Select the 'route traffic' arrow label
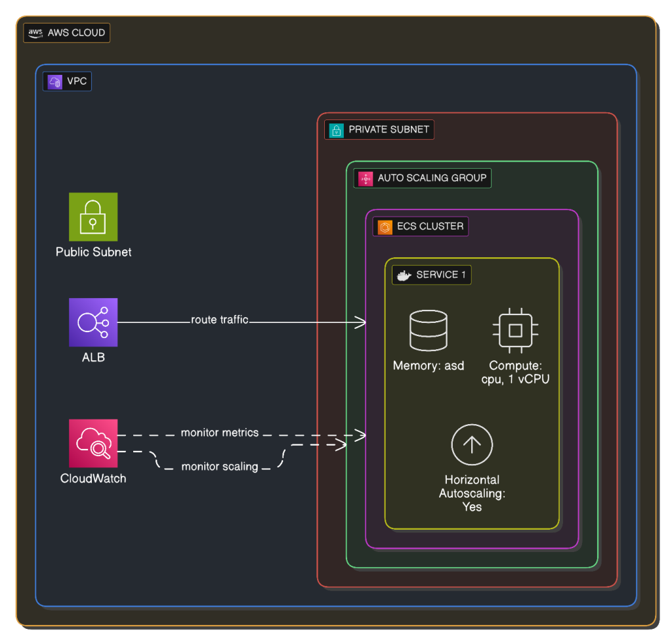The image size is (672, 642). [219, 320]
